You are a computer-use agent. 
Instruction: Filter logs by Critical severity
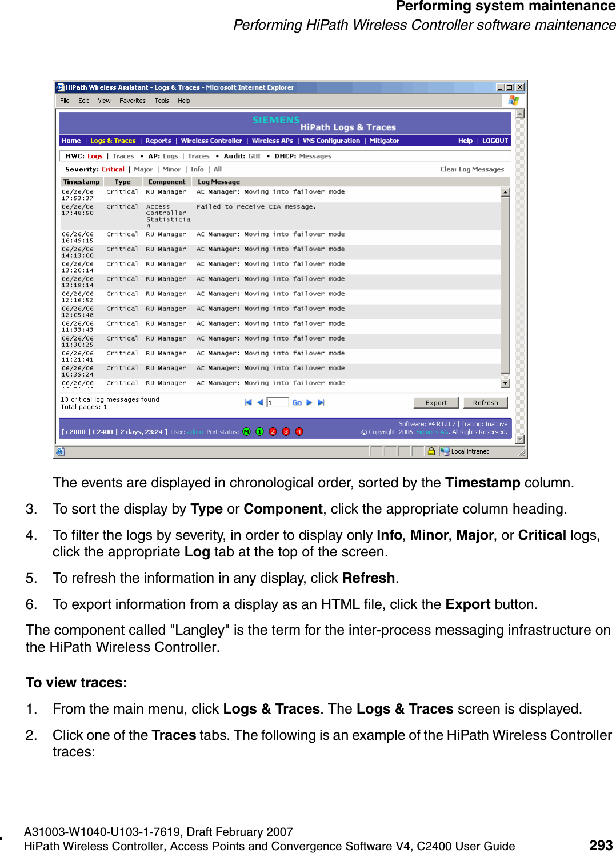113,169
